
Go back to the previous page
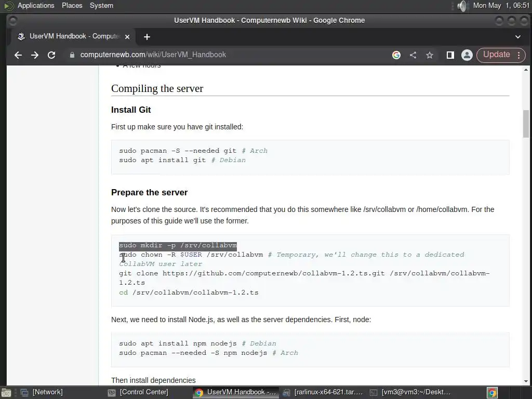coord(18,55)
